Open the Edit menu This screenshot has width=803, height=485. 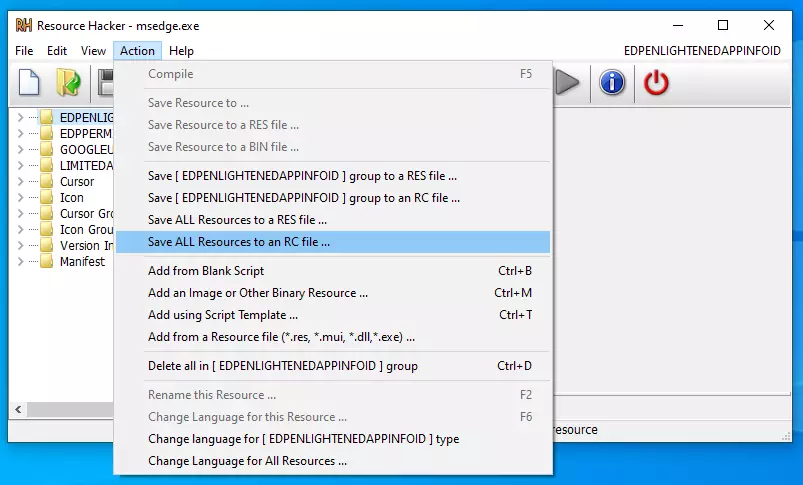pos(57,51)
